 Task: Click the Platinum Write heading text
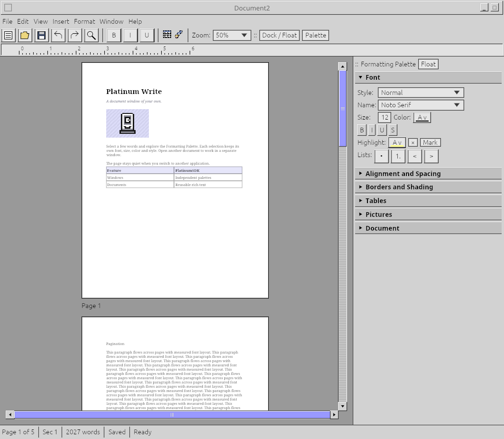coord(134,92)
